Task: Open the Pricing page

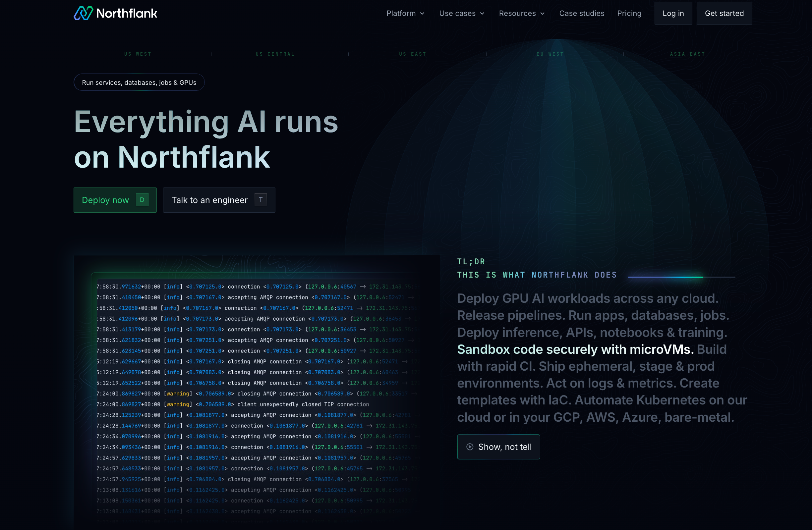Action: point(629,13)
